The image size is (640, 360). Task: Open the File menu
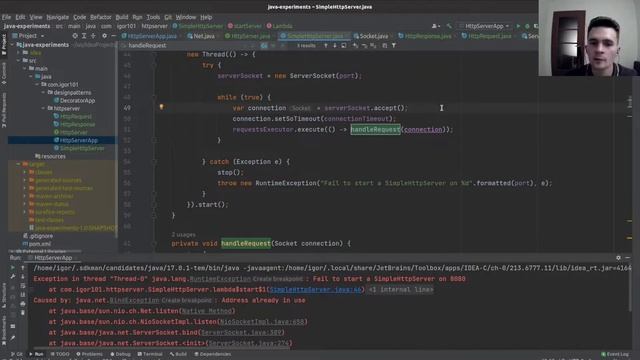coord(6,17)
